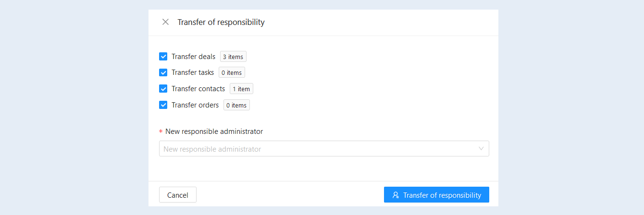Open the New responsible administrator dropdown
Image resolution: width=644 pixels, height=215 pixels.
324,149
